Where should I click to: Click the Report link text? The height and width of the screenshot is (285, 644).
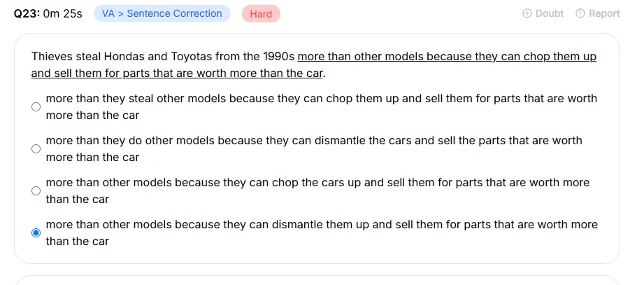605,13
